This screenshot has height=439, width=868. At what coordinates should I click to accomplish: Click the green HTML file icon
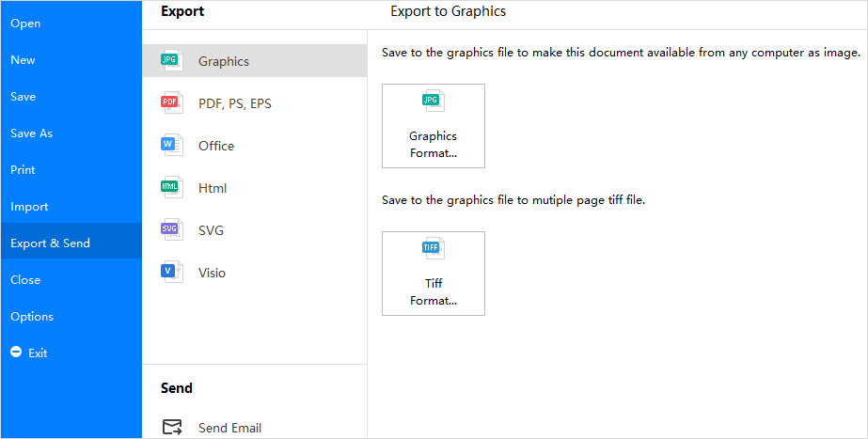(171, 187)
